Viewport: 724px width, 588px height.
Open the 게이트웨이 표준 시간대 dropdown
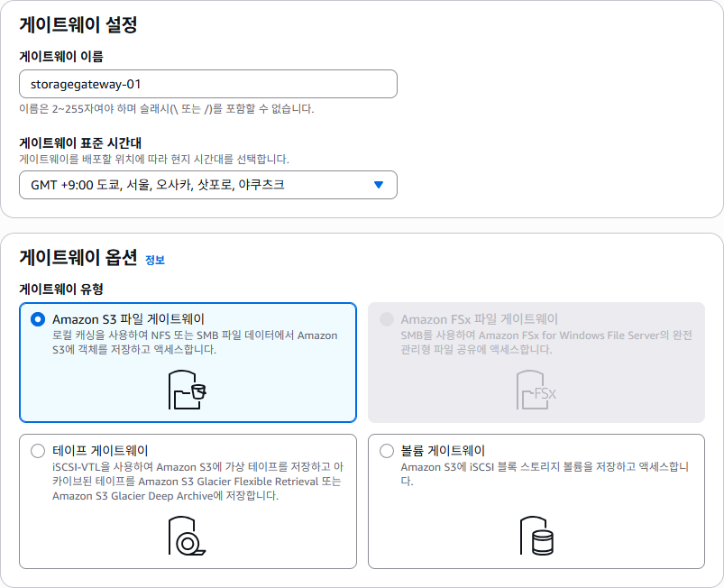tap(207, 185)
